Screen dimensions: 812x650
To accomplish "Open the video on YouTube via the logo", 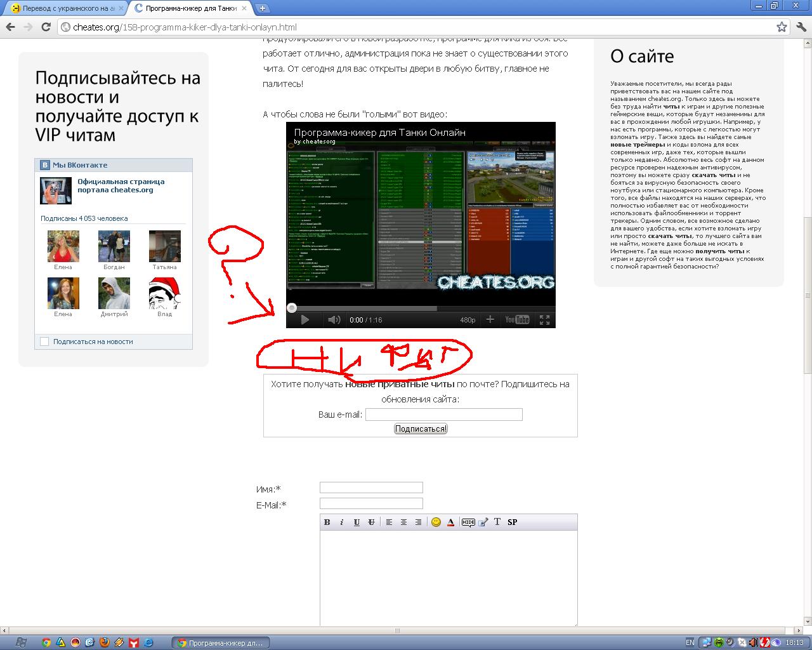I will point(517,320).
